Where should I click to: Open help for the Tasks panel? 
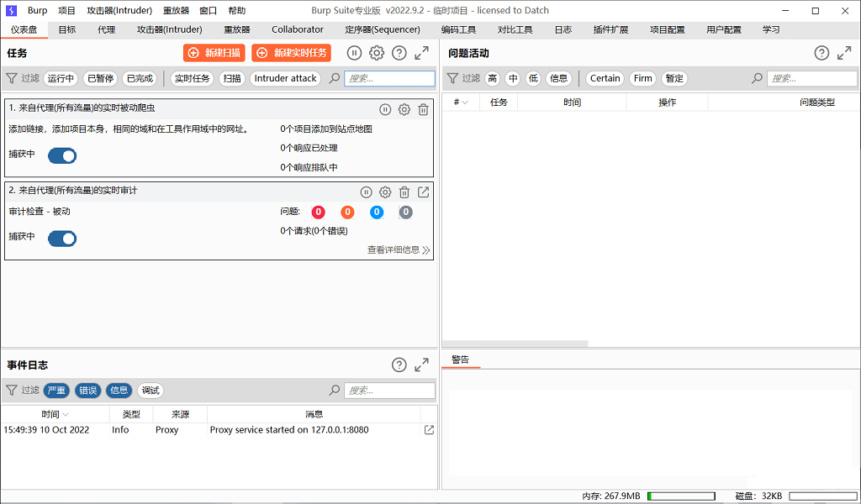click(399, 53)
